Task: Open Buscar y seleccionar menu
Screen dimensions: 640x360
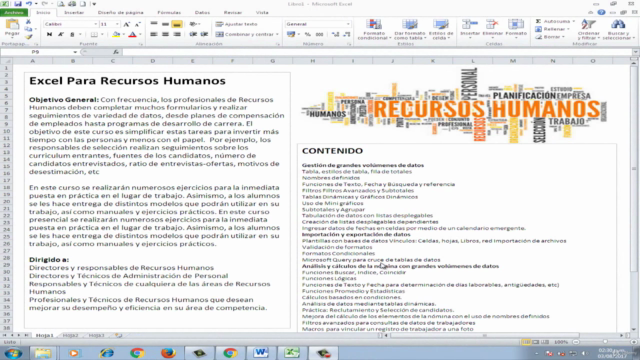Action: pos(618,29)
